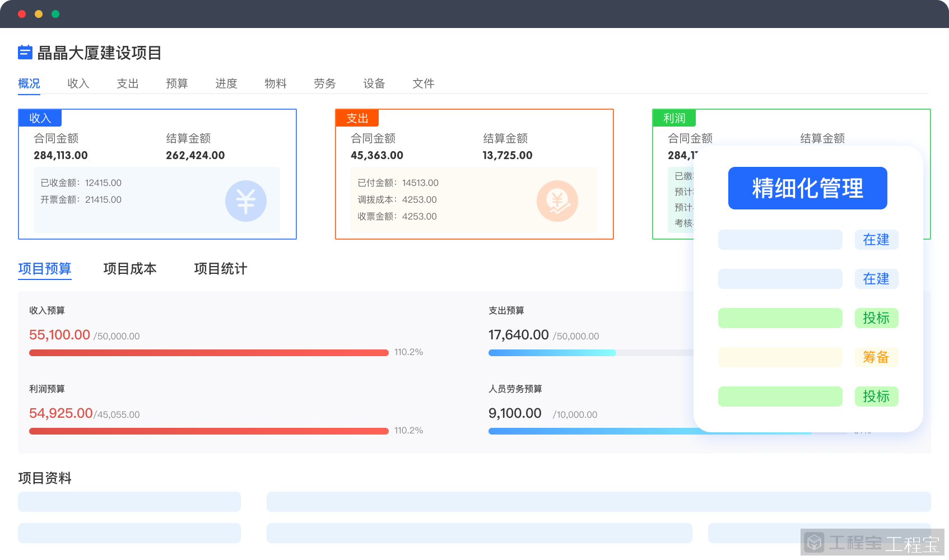The image size is (949, 560).
Task: Click the red 收入预算 progress bar
Action: click(x=208, y=353)
